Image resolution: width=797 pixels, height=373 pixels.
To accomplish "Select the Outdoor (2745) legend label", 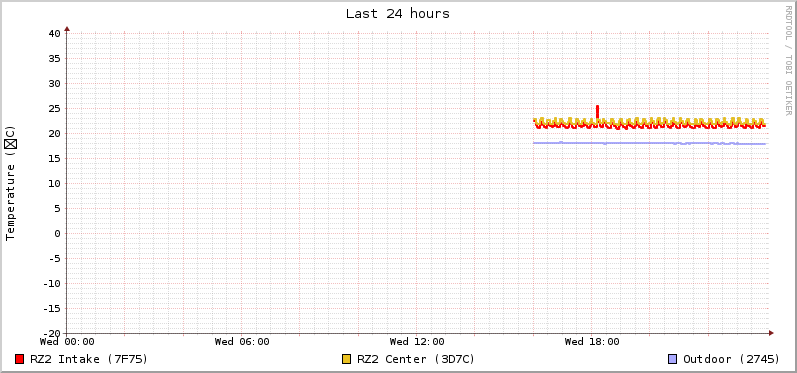I will (731, 359).
